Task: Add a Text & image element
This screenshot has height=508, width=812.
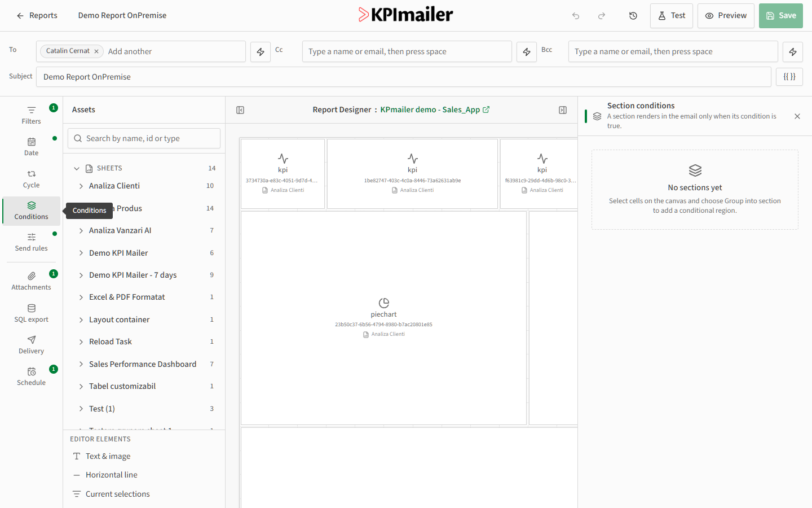Action: (x=144, y=456)
